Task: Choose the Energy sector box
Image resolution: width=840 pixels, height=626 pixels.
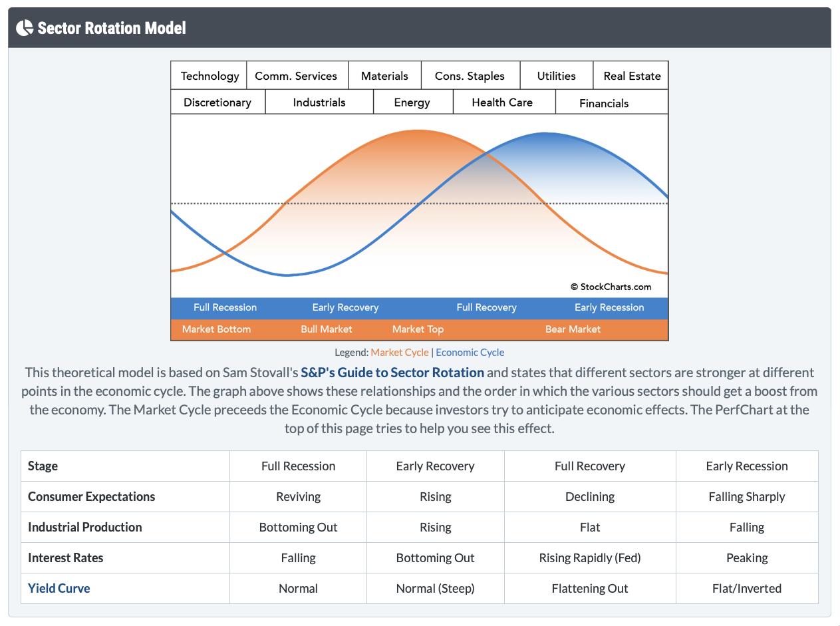Action: [412, 102]
